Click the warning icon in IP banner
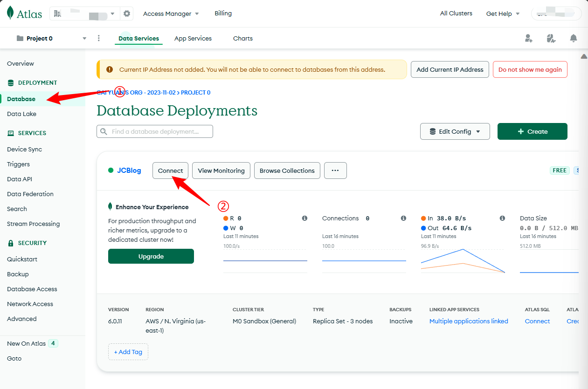The image size is (588, 389). click(110, 69)
